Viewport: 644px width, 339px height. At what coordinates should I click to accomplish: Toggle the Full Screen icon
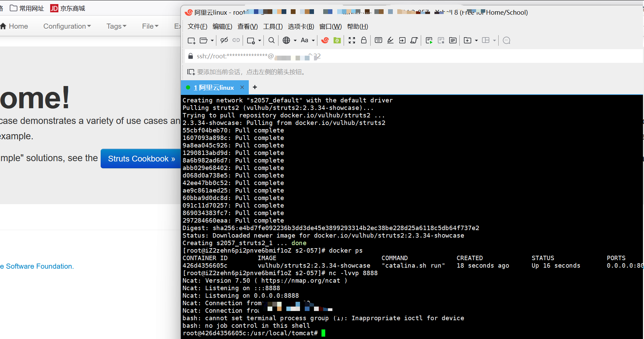click(x=352, y=40)
